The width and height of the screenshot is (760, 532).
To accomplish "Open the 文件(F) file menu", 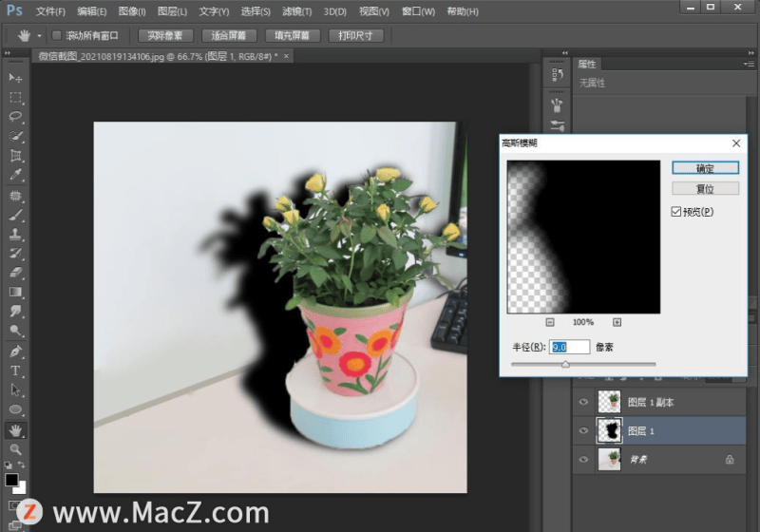I will tap(50, 11).
